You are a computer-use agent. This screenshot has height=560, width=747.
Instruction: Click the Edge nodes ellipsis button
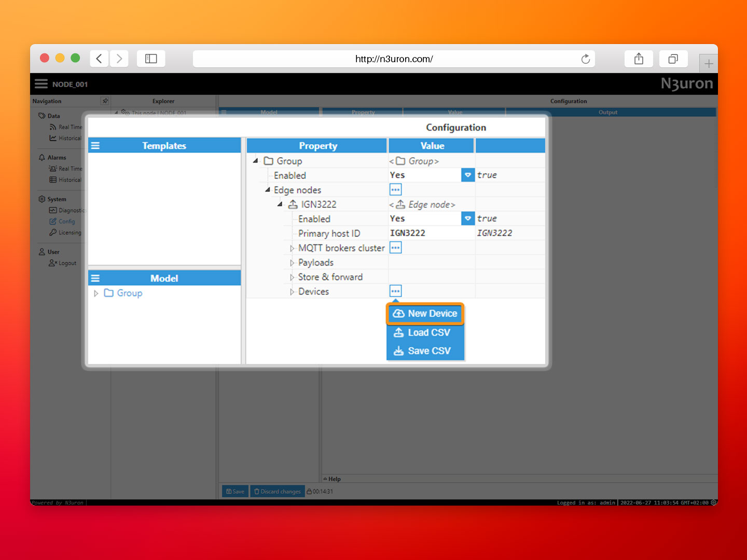tap(395, 190)
